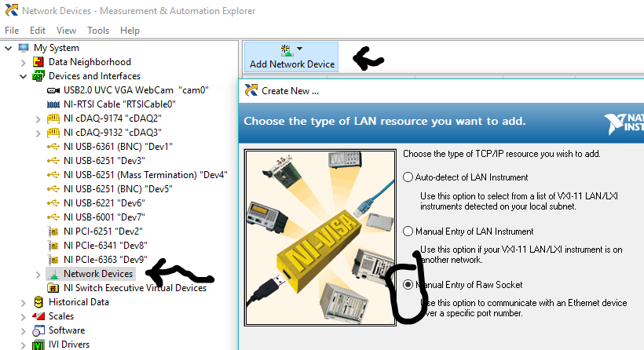644x350 pixels.
Task: Click the Historical Data label
Action: point(79,302)
